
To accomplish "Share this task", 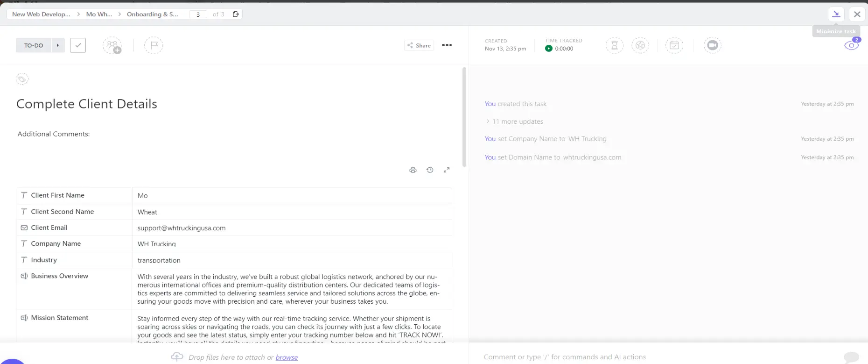I will pyautogui.click(x=419, y=45).
